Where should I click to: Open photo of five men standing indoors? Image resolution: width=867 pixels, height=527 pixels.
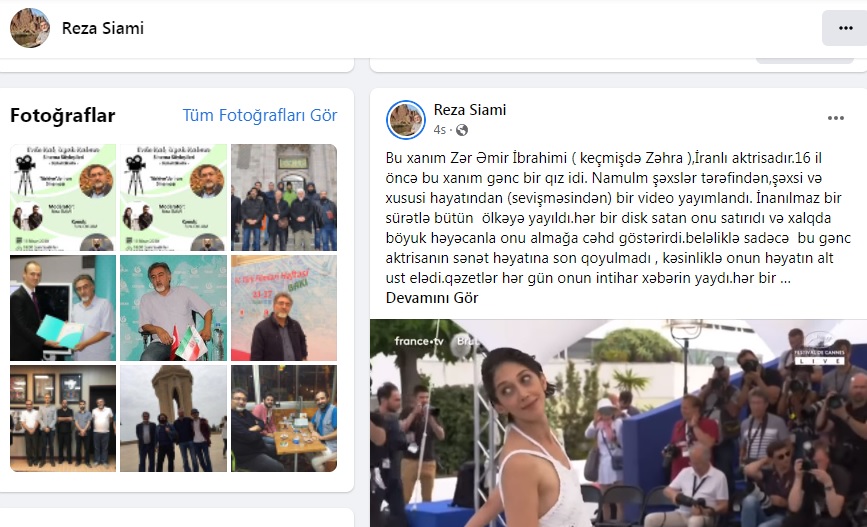tap(63, 419)
